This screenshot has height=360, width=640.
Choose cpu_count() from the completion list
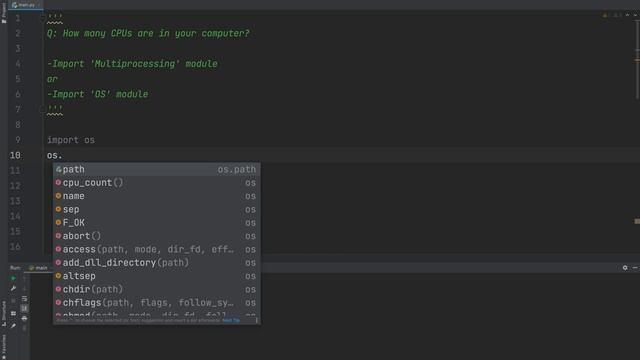(x=157, y=183)
